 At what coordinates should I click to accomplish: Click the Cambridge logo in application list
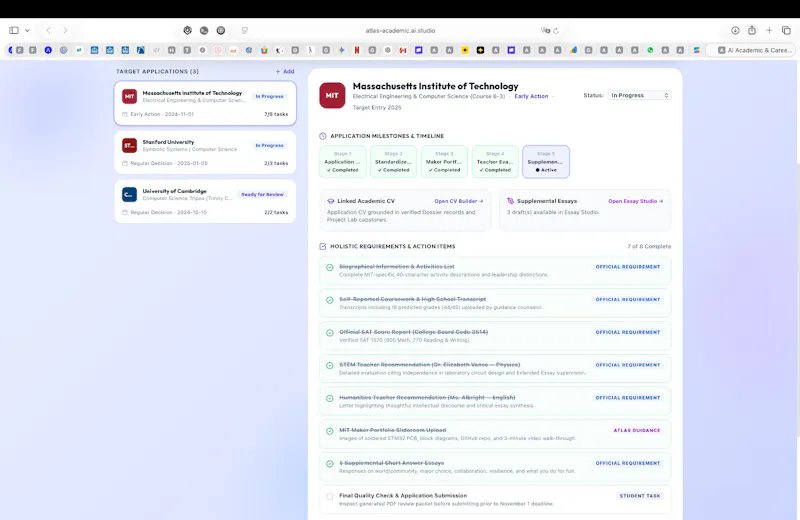coord(130,194)
